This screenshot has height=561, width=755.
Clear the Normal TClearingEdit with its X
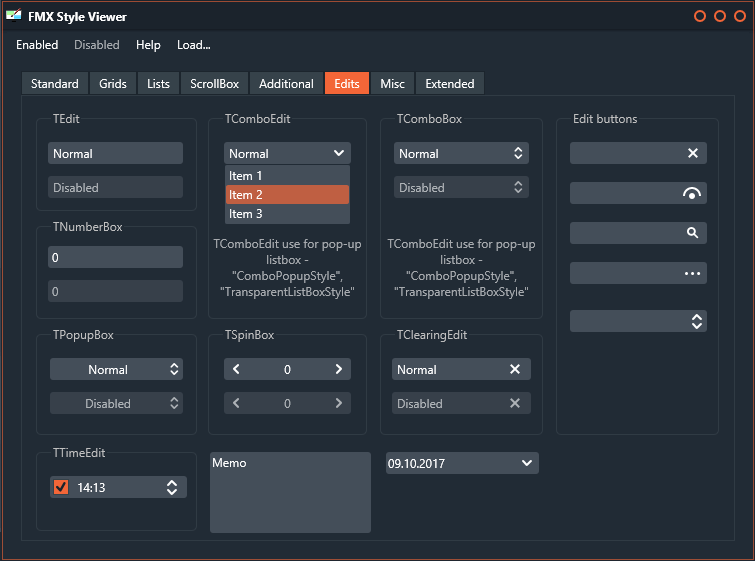[x=515, y=369]
